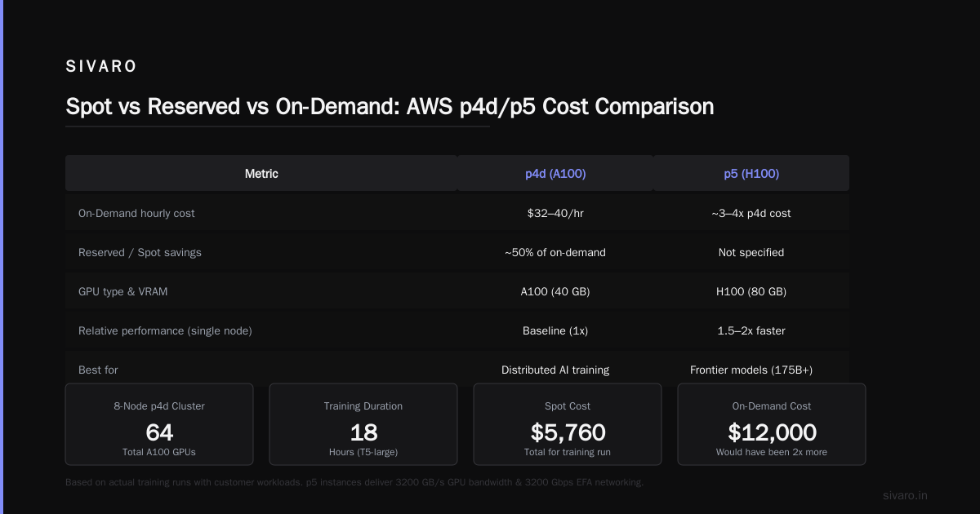
Task: Click the Spot Cost card title
Action: (x=568, y=405)
